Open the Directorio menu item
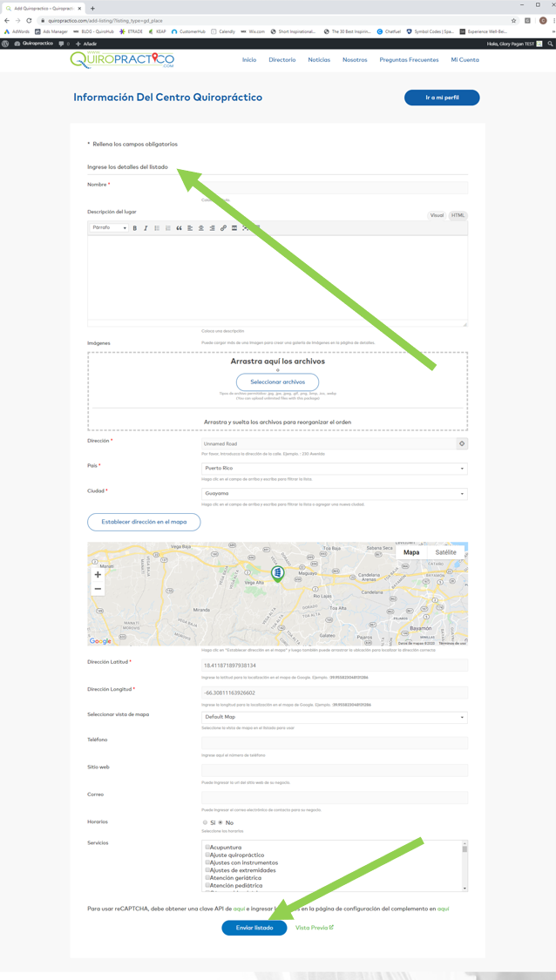Viewport: 556px width, 980px height. 281,60
